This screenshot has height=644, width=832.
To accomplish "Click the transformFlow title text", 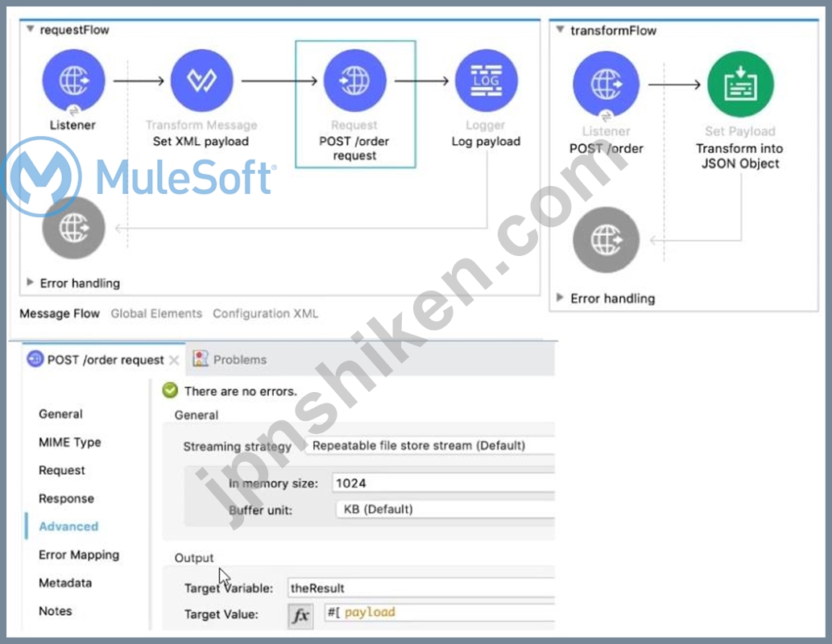I will pos(614,31).
